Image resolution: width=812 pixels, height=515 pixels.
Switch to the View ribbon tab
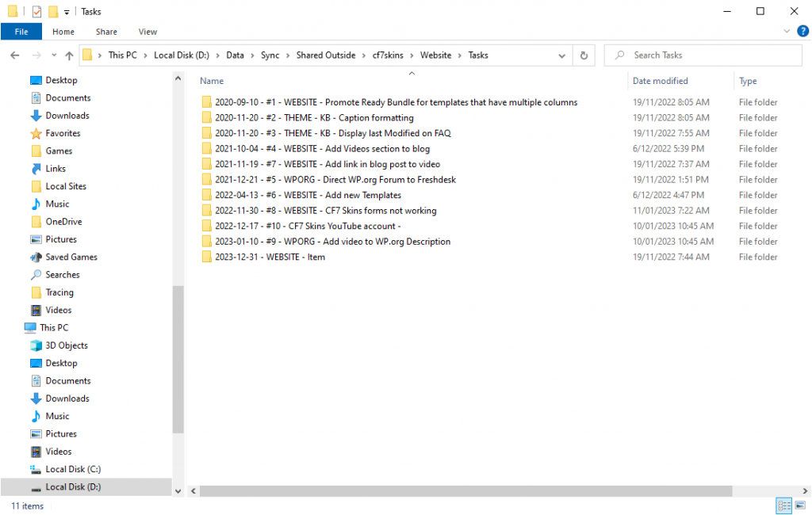147,32
